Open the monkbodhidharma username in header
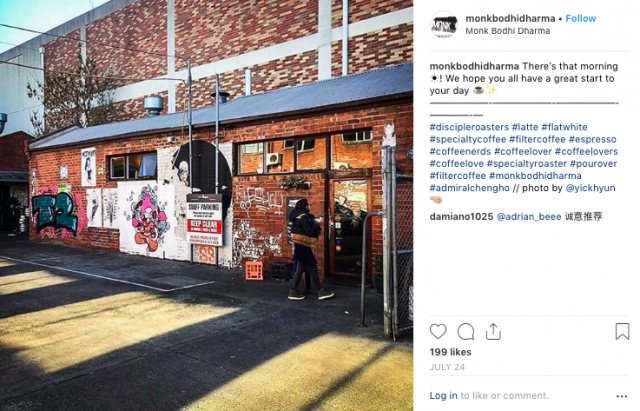 [x=510, y=18]
